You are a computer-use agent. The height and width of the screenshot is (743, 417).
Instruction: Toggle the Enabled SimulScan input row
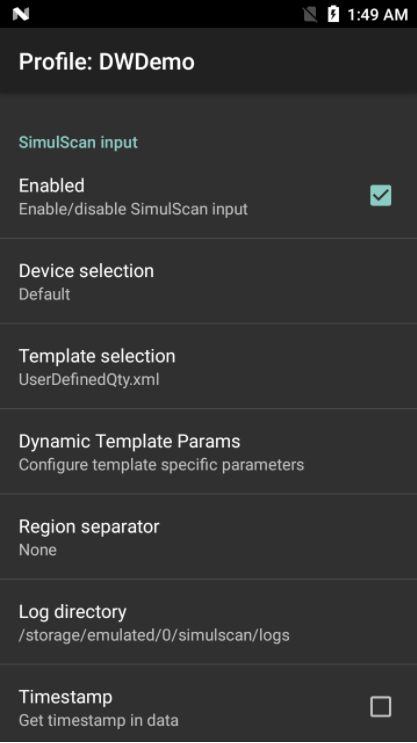[x=208, y=196]
